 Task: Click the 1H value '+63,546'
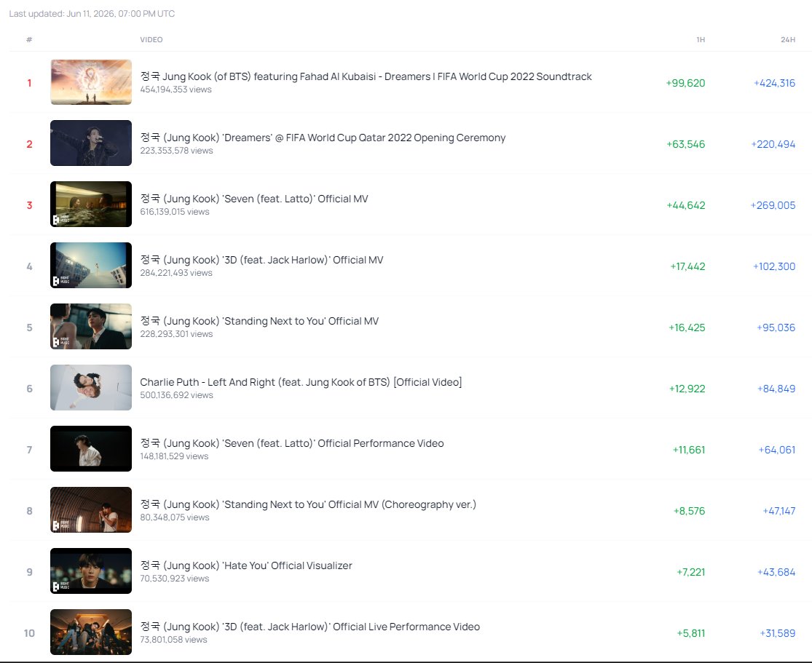tap(685, 144)
